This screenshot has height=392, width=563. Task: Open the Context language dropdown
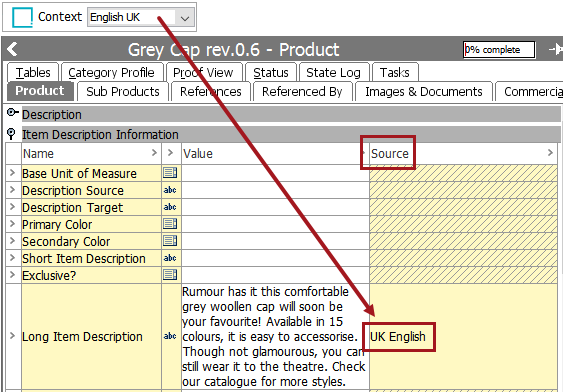(x=185, y=18)
